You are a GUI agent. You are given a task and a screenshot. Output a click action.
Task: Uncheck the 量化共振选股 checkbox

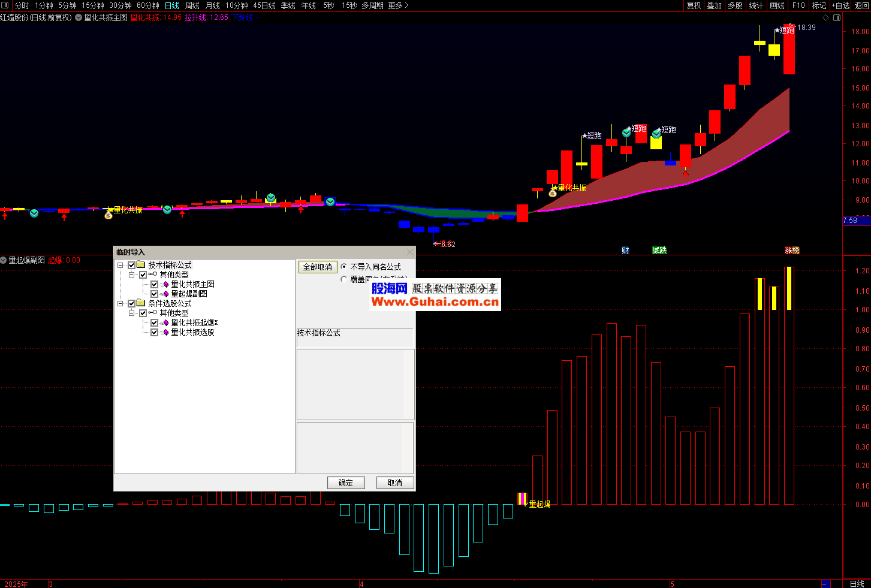(x=154, y=332)
